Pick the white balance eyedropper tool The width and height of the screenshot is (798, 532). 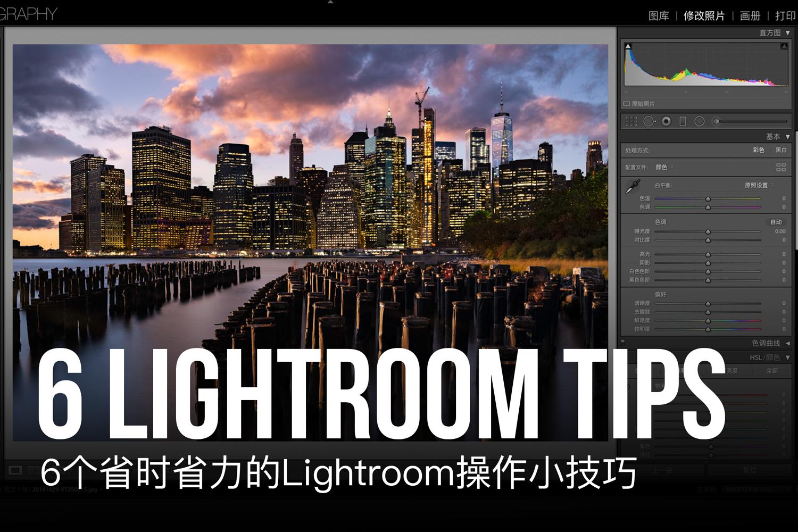tap(633, 187)
